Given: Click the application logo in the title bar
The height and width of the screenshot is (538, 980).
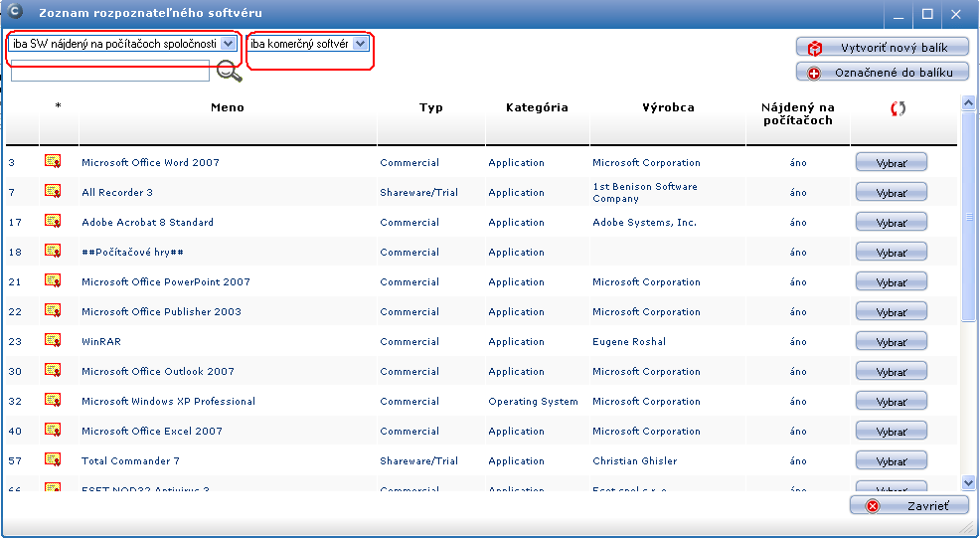Looking at the screenshot, I should point(14,11).
